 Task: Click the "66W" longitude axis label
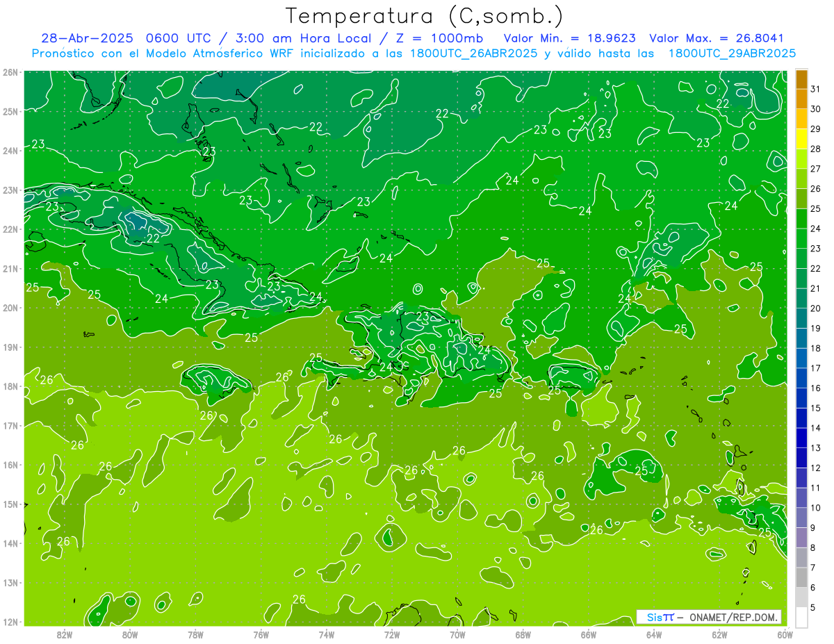click(x=588, y=634)
